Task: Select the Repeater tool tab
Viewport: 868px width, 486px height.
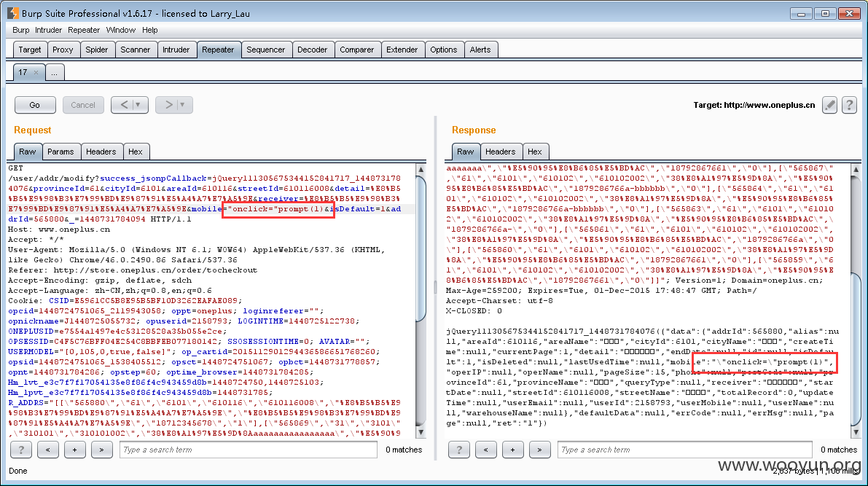Action: click(218, 50)
